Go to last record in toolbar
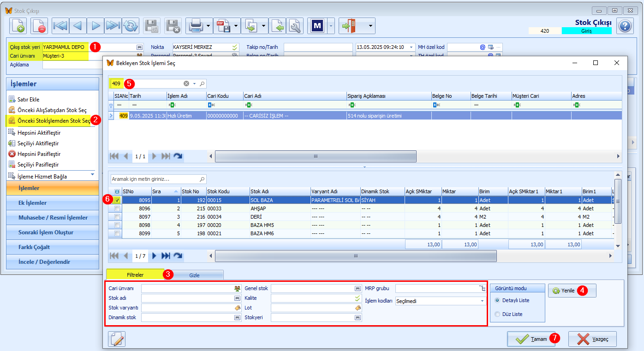This screenshot has width=644, height=351. pyautogui.click(x=113, y=26)
